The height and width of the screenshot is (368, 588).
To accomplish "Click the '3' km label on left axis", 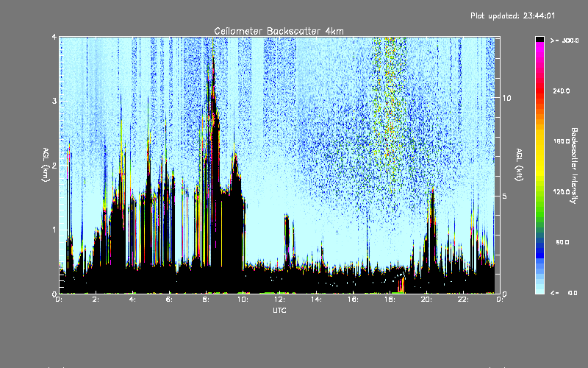I will tap(54, 101).
